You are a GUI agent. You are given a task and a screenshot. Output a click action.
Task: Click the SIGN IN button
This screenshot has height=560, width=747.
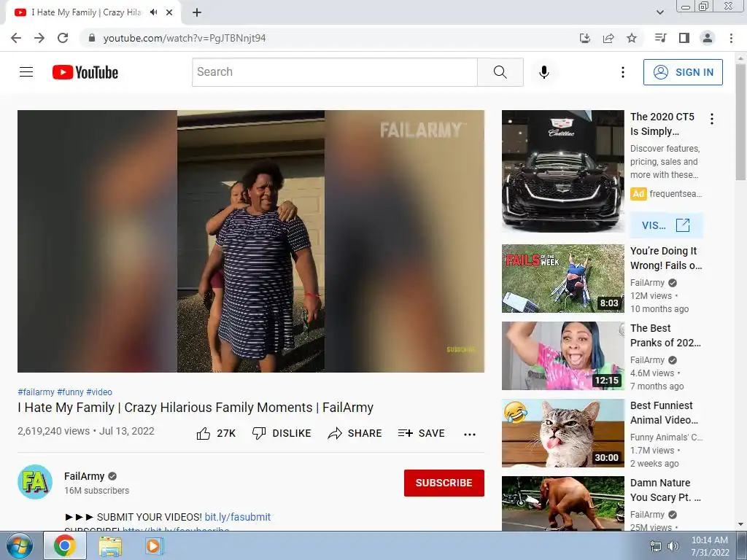pos(683,72)
